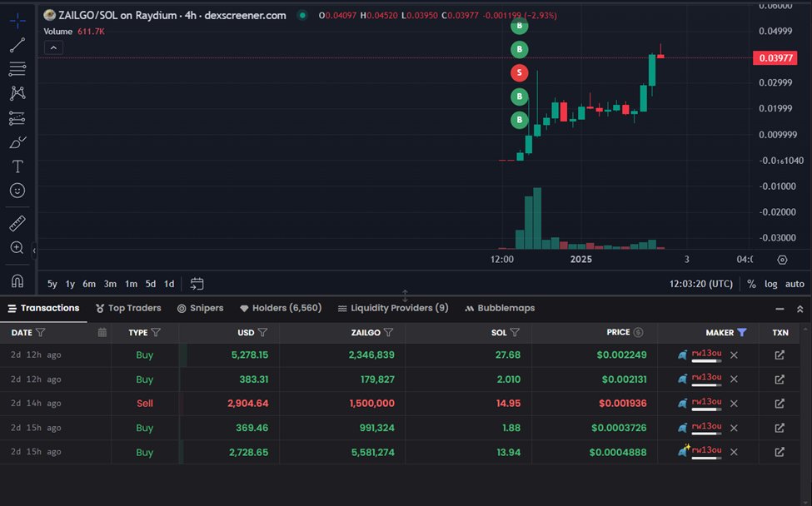Open the Liquidity Providers (9) tab

[x=393, y=309]
